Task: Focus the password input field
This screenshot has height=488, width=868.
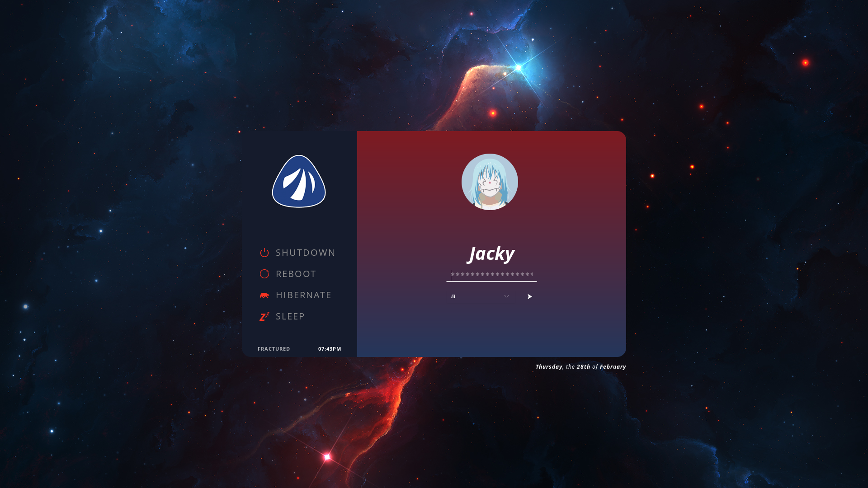Action: tap(491, 275)
